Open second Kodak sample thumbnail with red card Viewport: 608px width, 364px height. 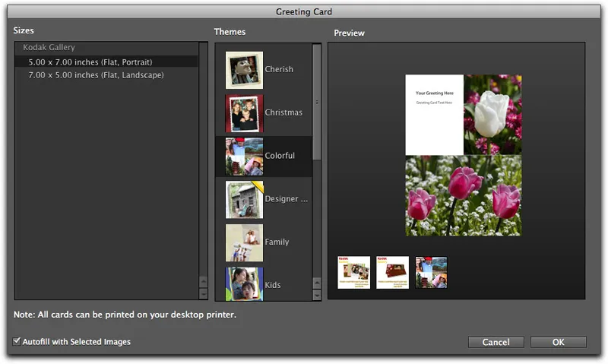[x=392, y=272]
